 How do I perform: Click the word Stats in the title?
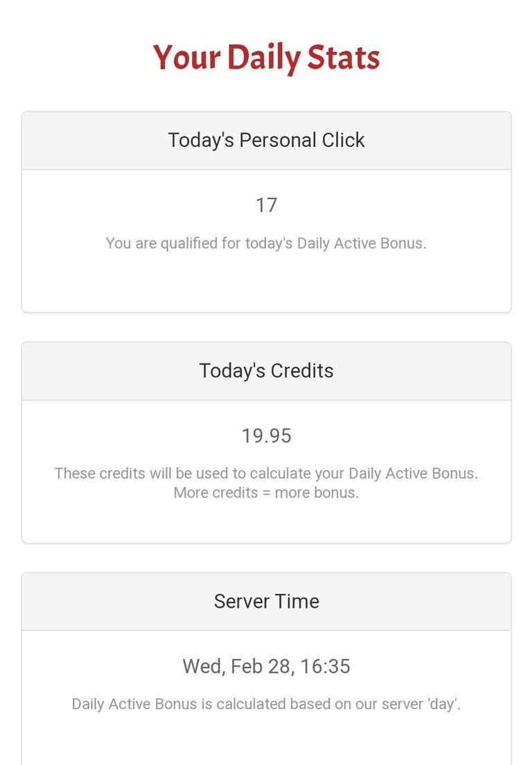[344, 58]
